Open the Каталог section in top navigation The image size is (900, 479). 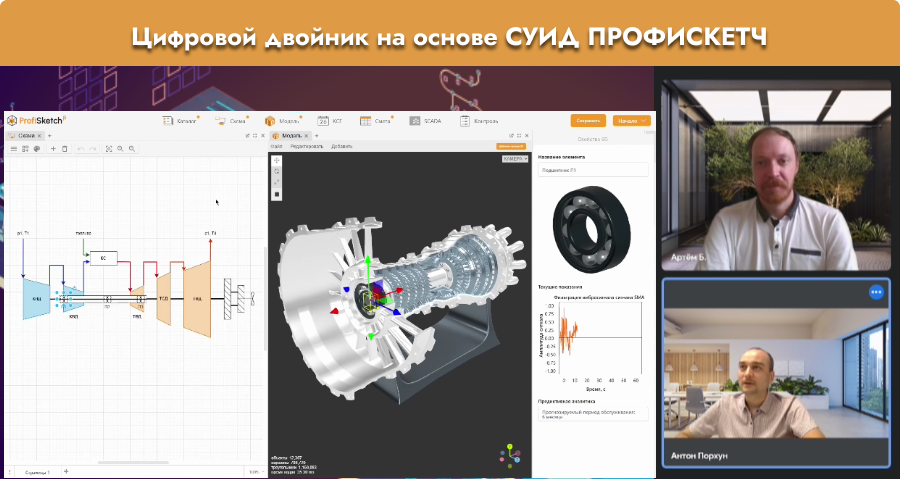coord(181,121)
